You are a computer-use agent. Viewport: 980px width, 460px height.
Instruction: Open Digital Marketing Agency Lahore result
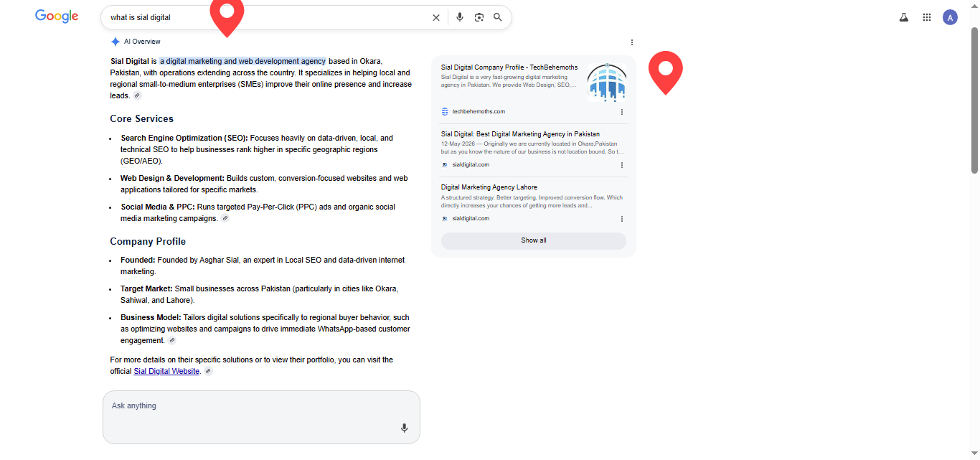point(489,187)
